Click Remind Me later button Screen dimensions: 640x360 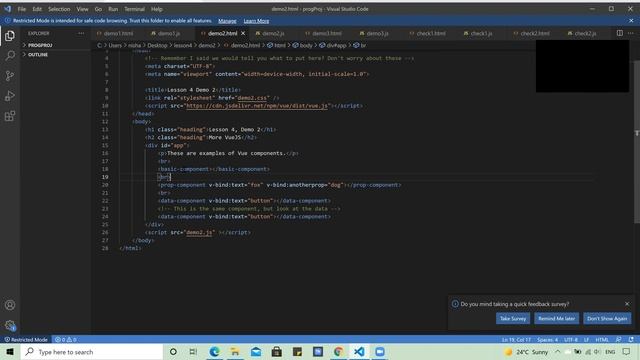(x=556, y=318)
